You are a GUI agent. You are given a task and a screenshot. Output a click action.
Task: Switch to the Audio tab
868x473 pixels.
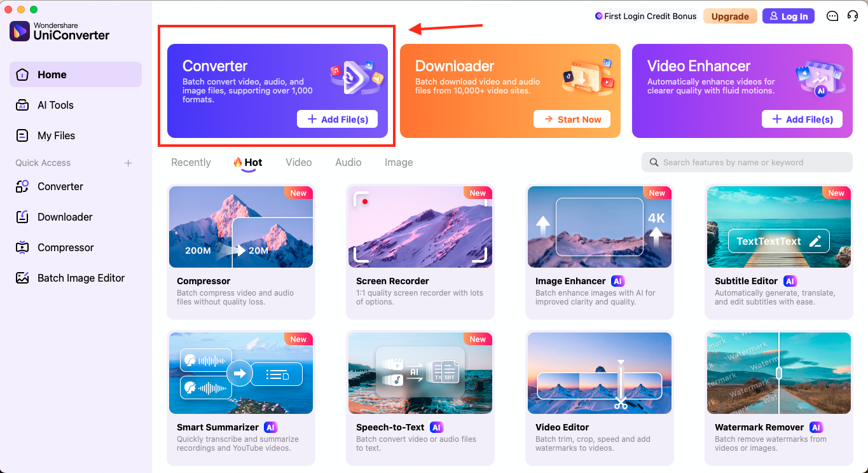348,162
